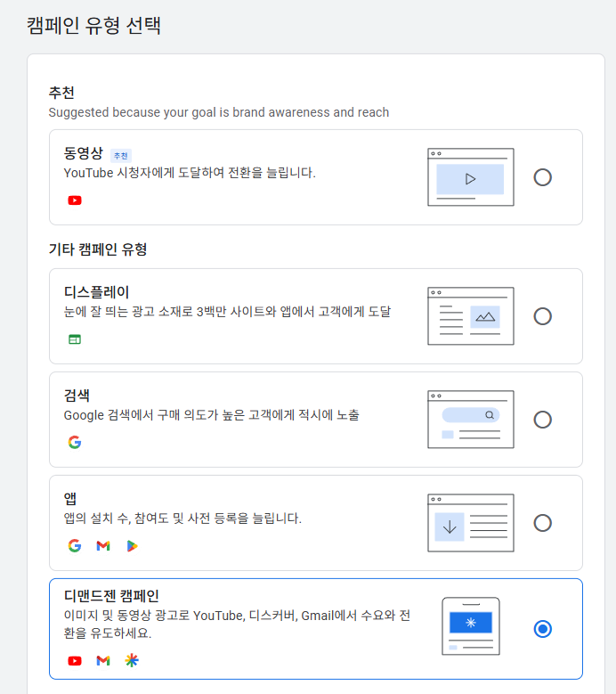Click the green display icon under 디스플레이

click(75, 339)
